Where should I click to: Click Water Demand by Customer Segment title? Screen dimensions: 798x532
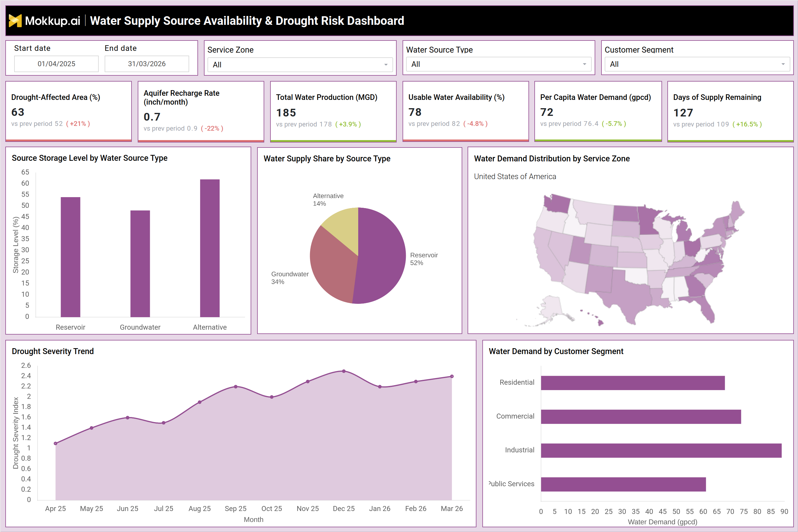[556, 351]
